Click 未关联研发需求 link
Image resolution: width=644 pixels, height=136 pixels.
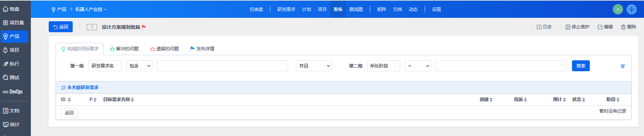pos(80,87)
